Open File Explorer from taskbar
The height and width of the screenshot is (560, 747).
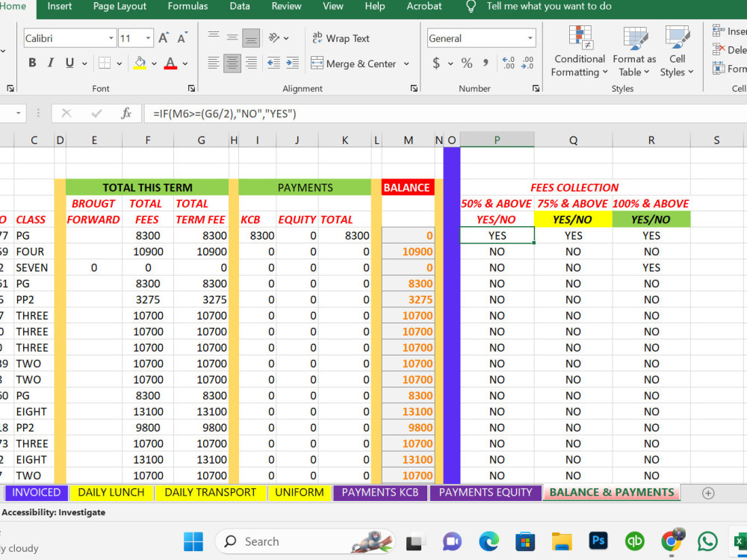[562, 541]
